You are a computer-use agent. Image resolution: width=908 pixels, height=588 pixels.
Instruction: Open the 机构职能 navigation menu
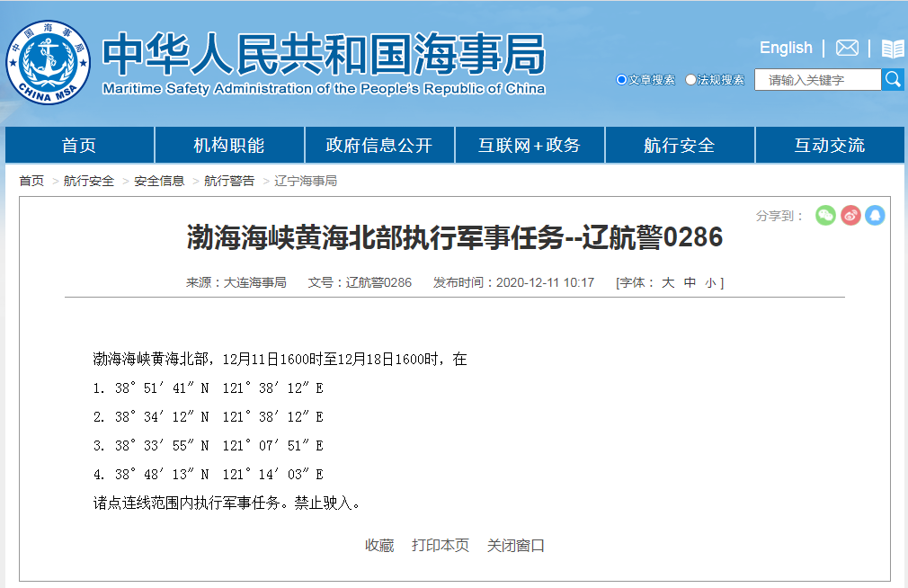[x=229, y=145]
